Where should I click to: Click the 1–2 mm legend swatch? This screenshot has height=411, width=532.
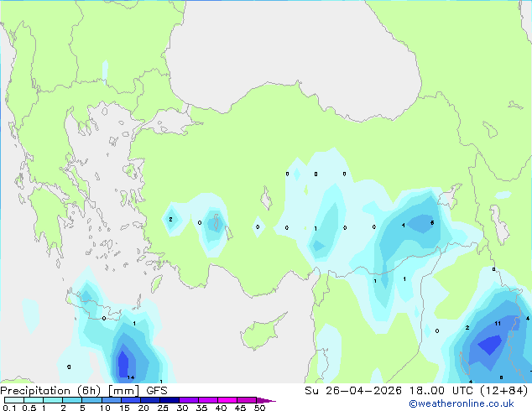pos(53,400)
